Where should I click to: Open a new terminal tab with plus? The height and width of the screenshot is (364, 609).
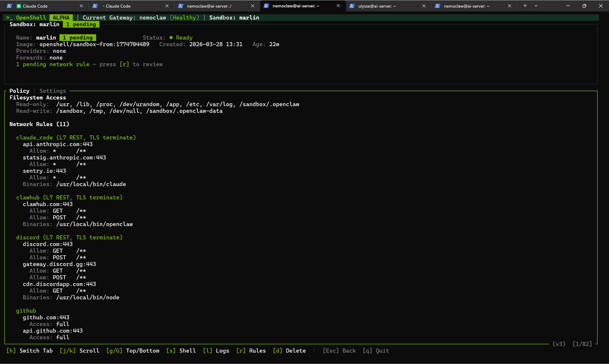(x=525, y=6)
